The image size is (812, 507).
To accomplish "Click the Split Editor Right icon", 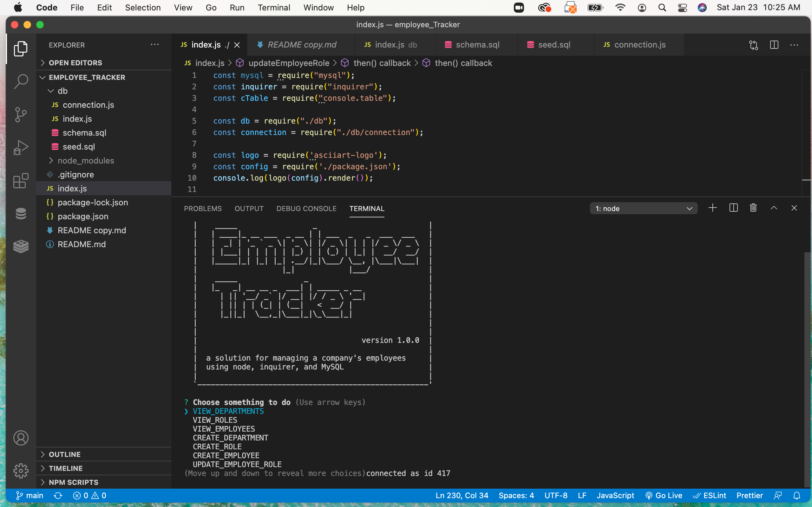I will point(774,45).
